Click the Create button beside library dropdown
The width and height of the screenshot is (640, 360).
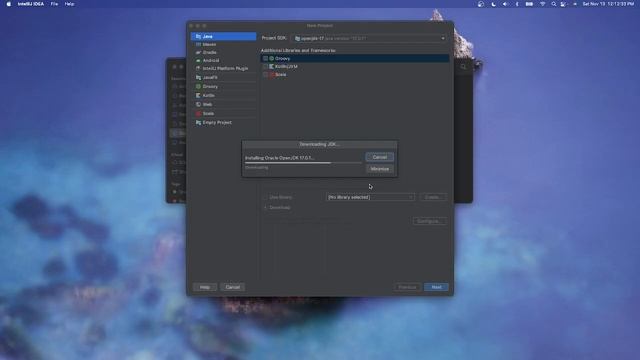coord(432,197)
